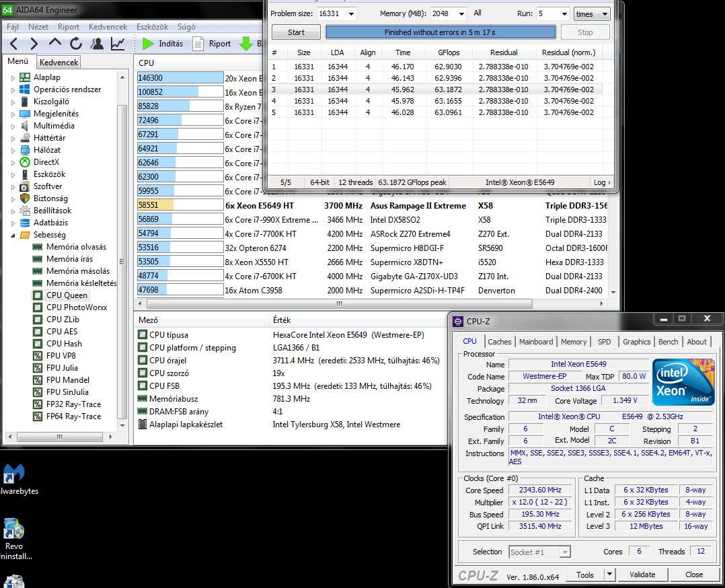Open the Memory (MiB) dropdown
The width and height of the screenshot is (725, 588).
tap(461, 14)
